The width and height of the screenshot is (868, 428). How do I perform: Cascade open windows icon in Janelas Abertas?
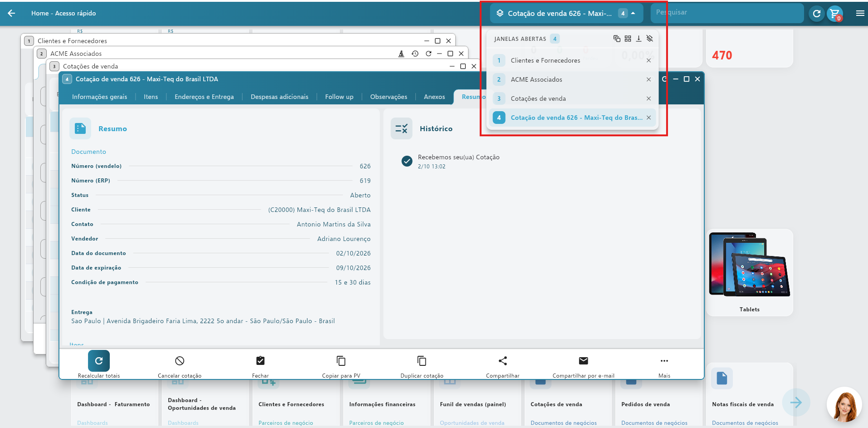(x=617, y=39)
